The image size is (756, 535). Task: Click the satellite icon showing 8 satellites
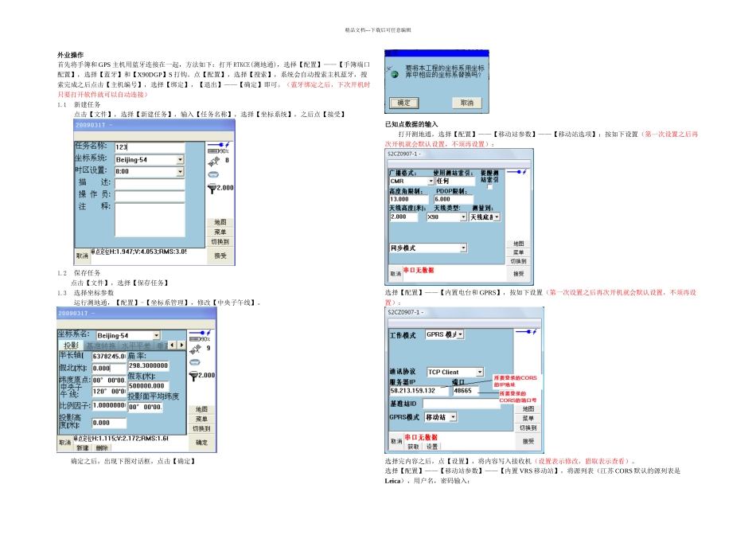[214, 161]
